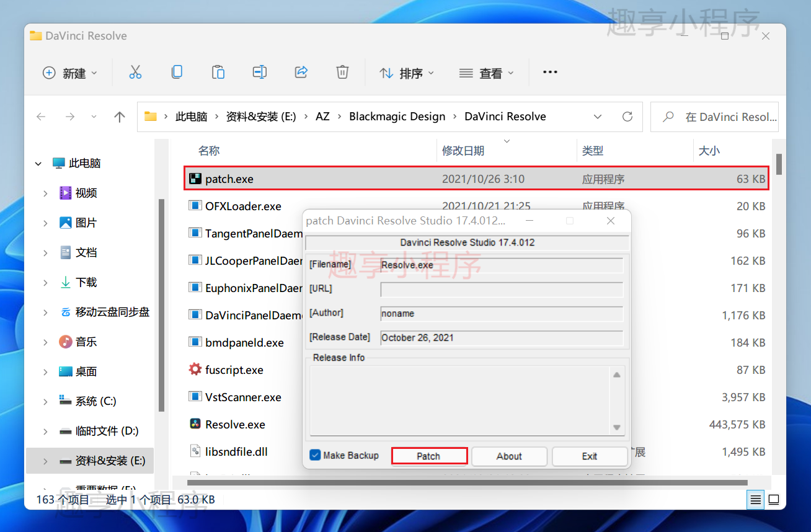Toggle the Make Backup checkbox
811x532 pixels.
[x=315, y=455]
